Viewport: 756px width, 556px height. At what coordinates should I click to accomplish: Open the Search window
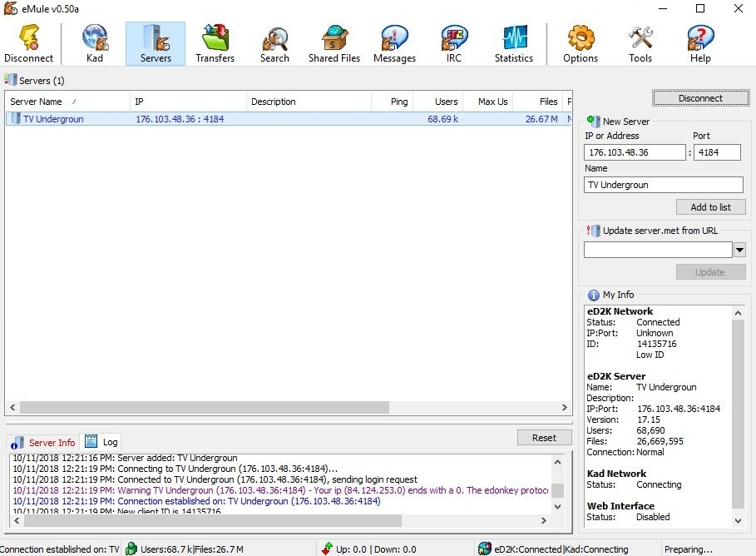274,43
